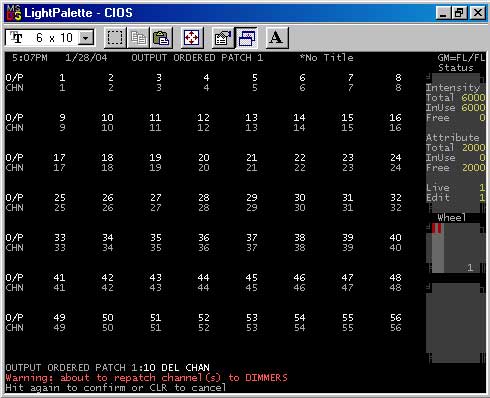490x398 pixels.
Task: Click the red Wheel indicator bar
Action: tap(437, 228)
